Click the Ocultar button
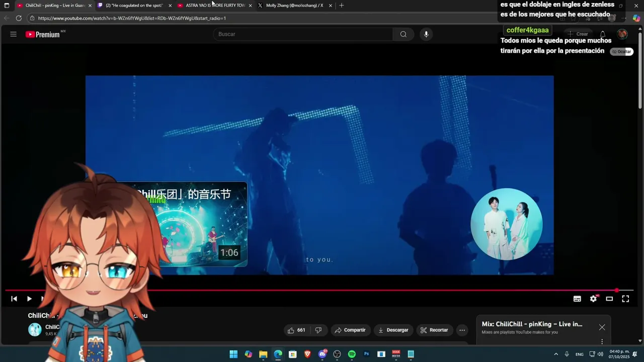 click(622, 52)
